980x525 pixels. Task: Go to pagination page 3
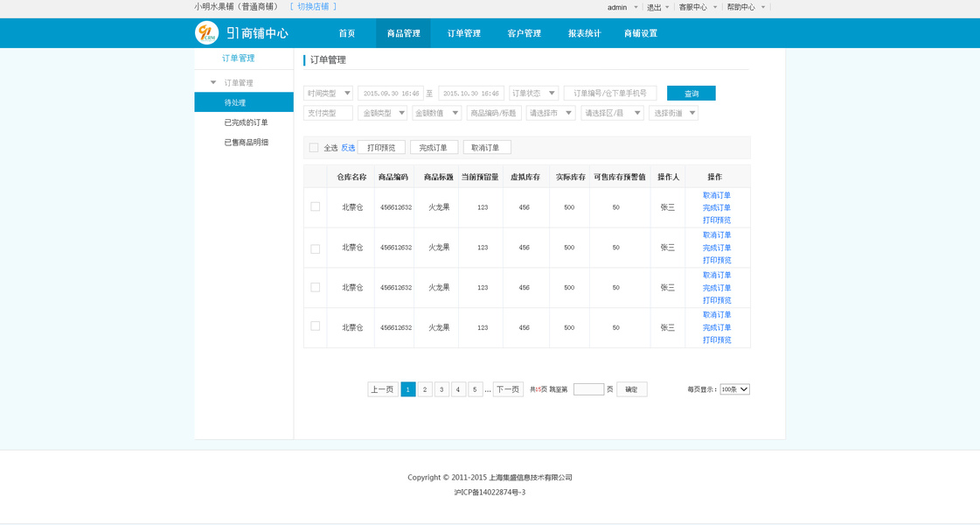(x=441, y=389)
